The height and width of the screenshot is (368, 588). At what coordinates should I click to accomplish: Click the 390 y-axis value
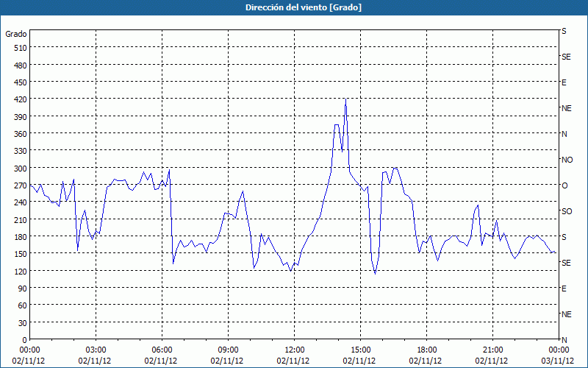tap(21, 117)
